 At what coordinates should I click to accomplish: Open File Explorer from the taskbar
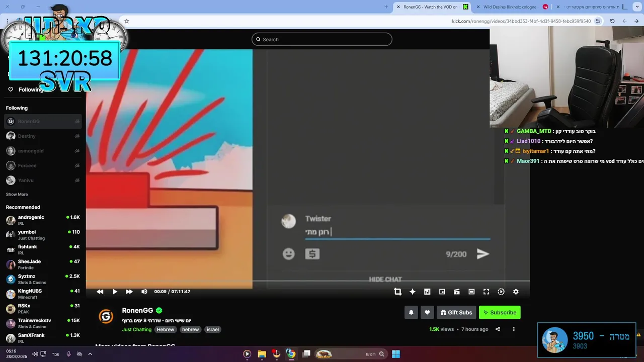262,354
